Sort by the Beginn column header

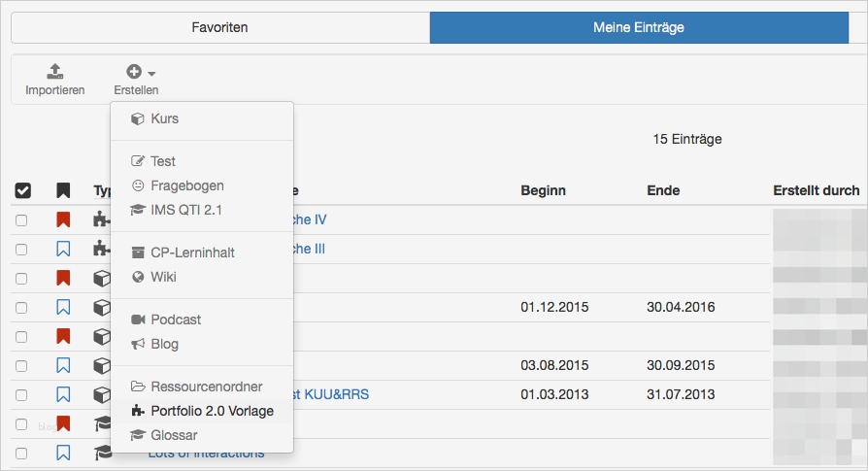point(543,190)
